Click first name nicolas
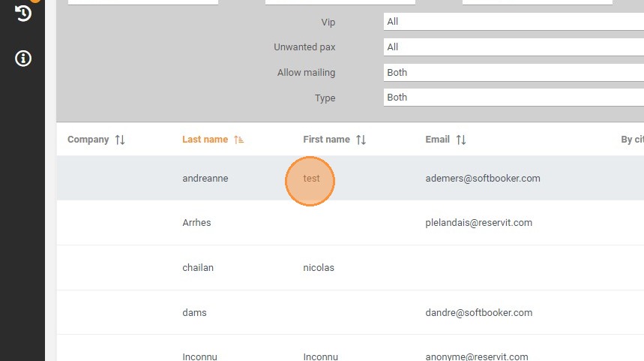This screenshot has width=644, height=361. pyautogui.click(x=319, y=268)
